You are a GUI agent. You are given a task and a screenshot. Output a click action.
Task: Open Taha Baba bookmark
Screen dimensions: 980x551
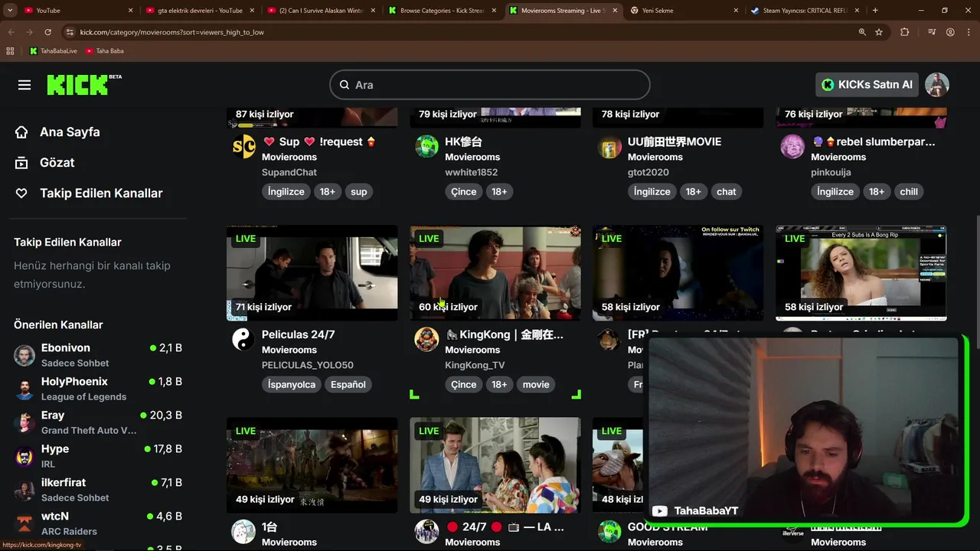tap(105, 51)
